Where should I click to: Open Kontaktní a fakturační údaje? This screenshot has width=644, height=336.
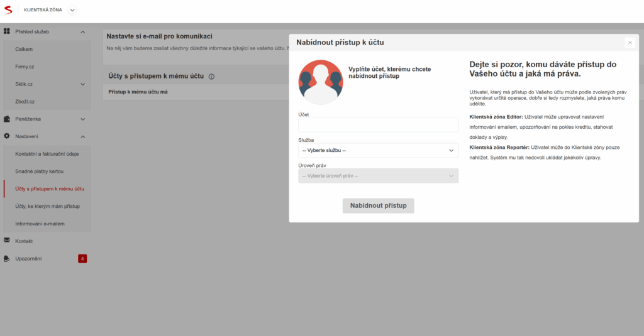tap(47, 154)
